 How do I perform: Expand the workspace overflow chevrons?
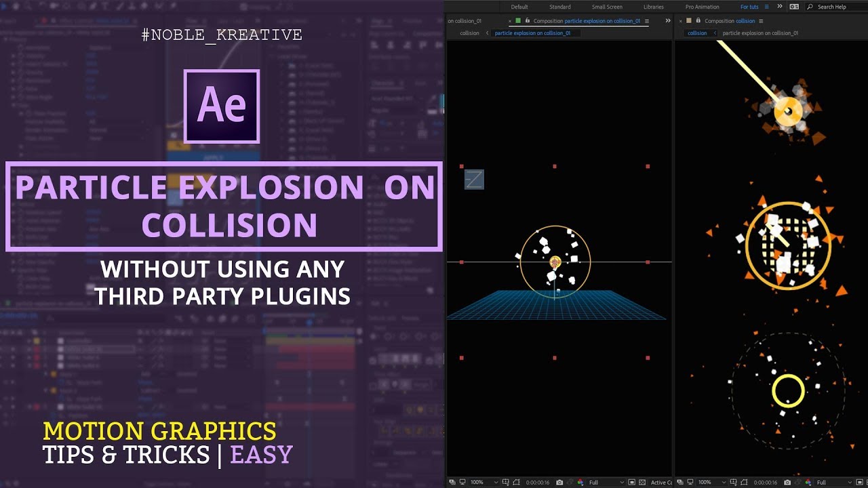779,7
